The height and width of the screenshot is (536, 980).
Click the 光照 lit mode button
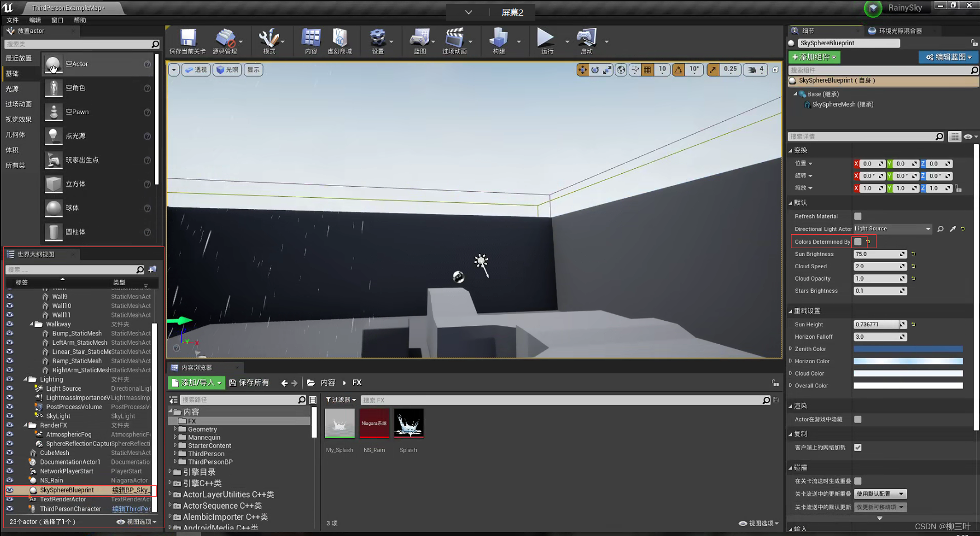227,70
